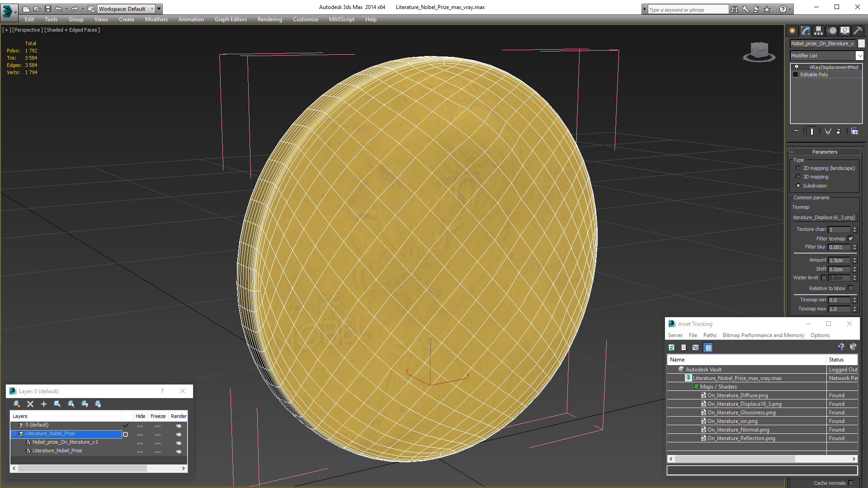This screenshot has width=868, height=488.
Task: Highlight selected objects' layers icon
Action: pyautogui.click(x=71, y=404)
